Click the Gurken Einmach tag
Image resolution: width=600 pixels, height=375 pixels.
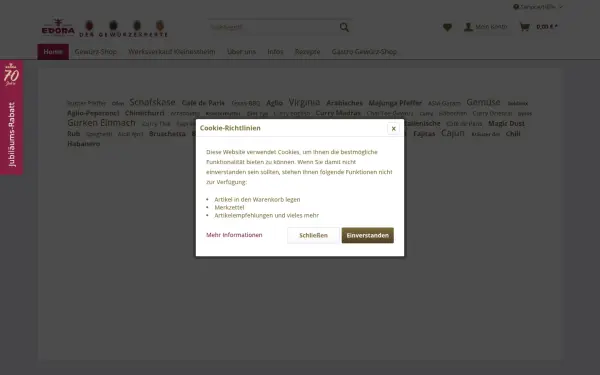click(x=101, y=123)
